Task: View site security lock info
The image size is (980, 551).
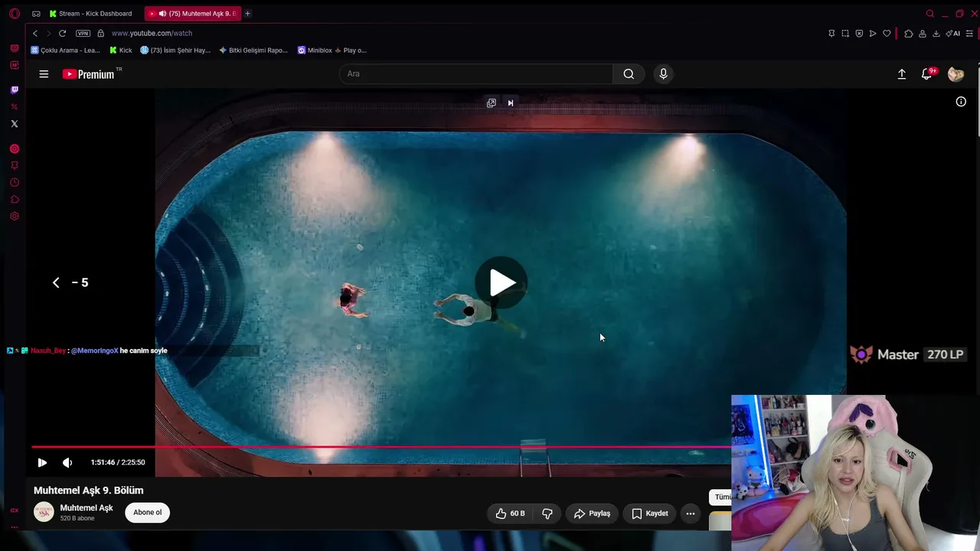Action: (100, 34)
